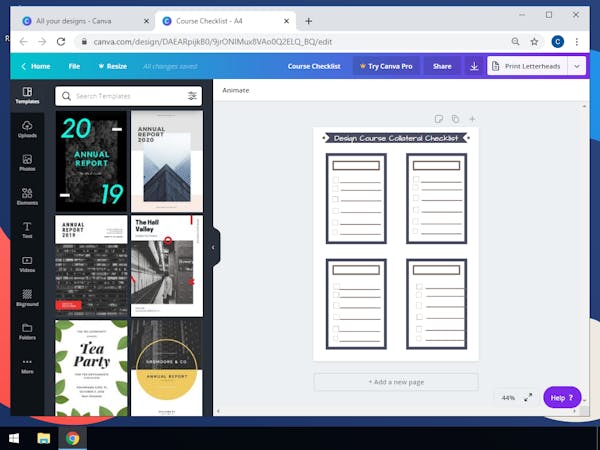The image size is (600, 450).
Task: Open the zoom level 44% menu
Action: pos(508,398)
